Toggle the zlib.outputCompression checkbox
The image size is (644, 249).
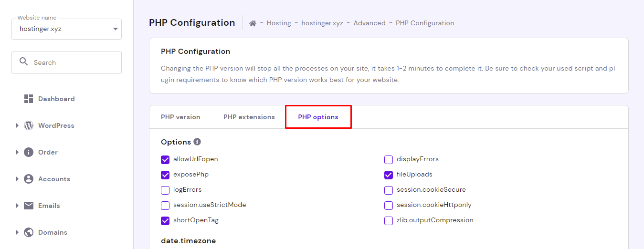click(x=389, y=220)
